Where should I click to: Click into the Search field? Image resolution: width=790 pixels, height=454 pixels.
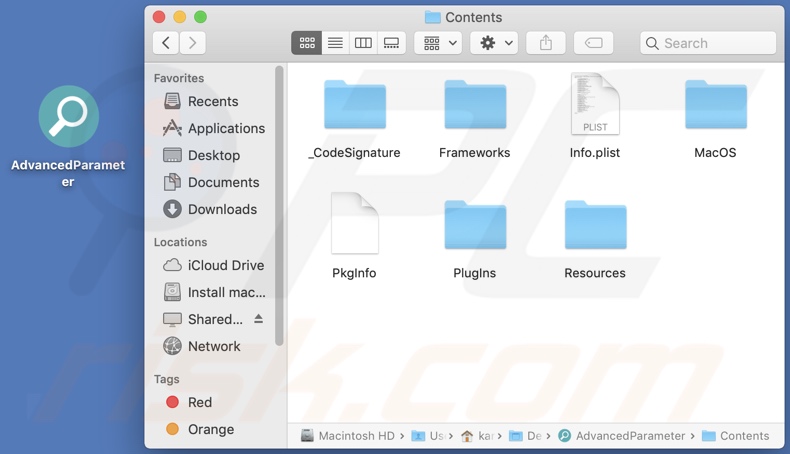708,43
